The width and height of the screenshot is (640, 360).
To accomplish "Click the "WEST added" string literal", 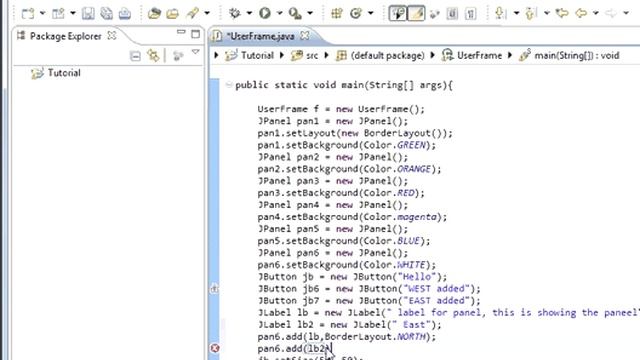I will [436, 289].
